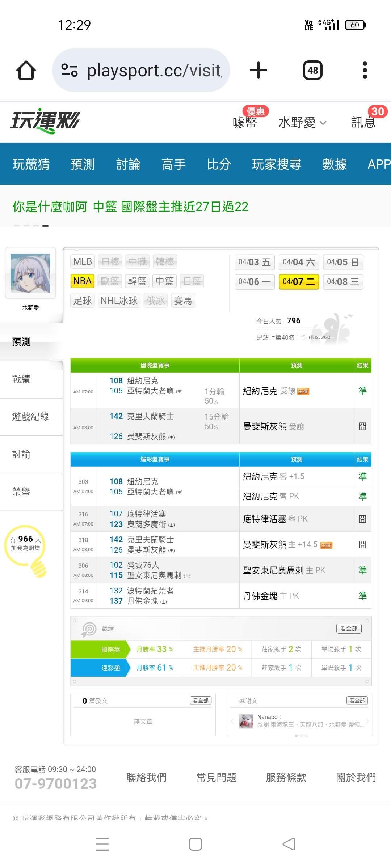Open the browser three-dot menu
391x868 pixels.
(365, 70)
